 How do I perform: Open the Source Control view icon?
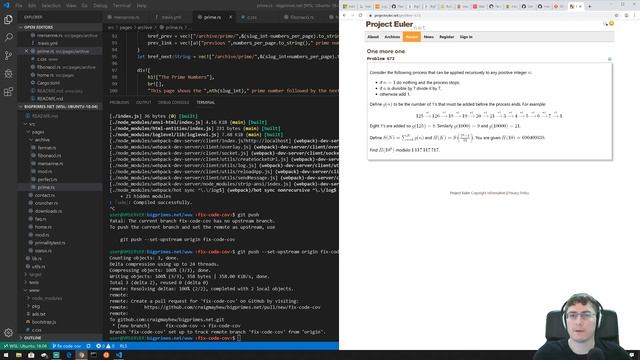(x=8, y=56)
